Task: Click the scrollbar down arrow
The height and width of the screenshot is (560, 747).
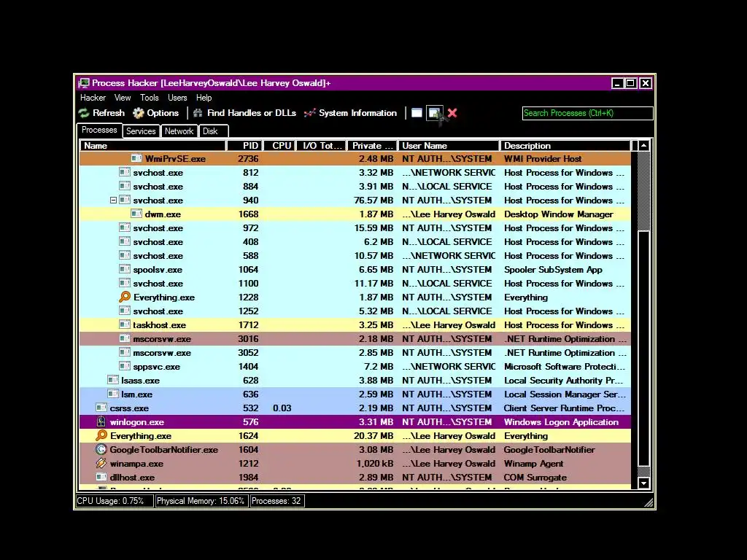Action: pos(643,483)
